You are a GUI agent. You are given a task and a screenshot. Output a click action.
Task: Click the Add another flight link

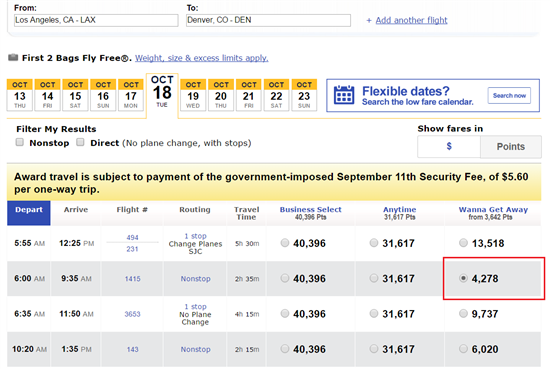tap(411, 20)
